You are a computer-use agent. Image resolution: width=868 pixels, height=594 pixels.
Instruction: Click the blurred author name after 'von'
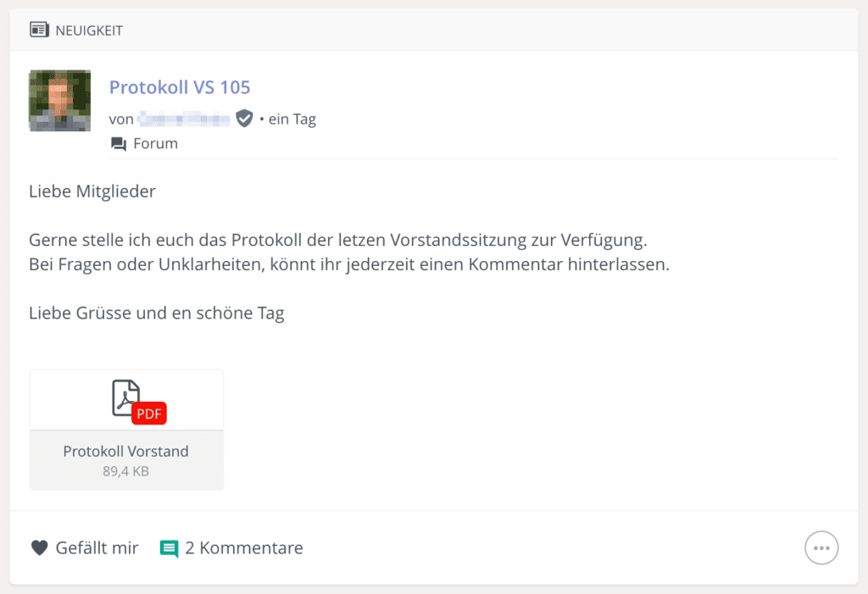pos(184,119)
